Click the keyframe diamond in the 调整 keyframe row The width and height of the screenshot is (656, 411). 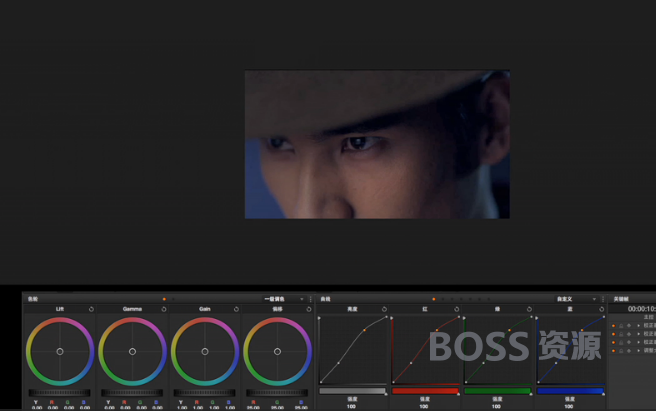(x=629, y=351)
